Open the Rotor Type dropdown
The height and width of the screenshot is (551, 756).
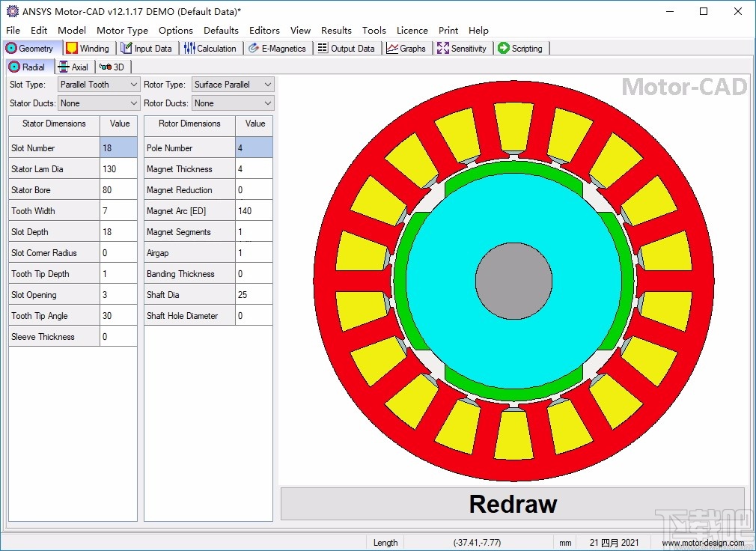pyautogui.click(x=266, y=84)
